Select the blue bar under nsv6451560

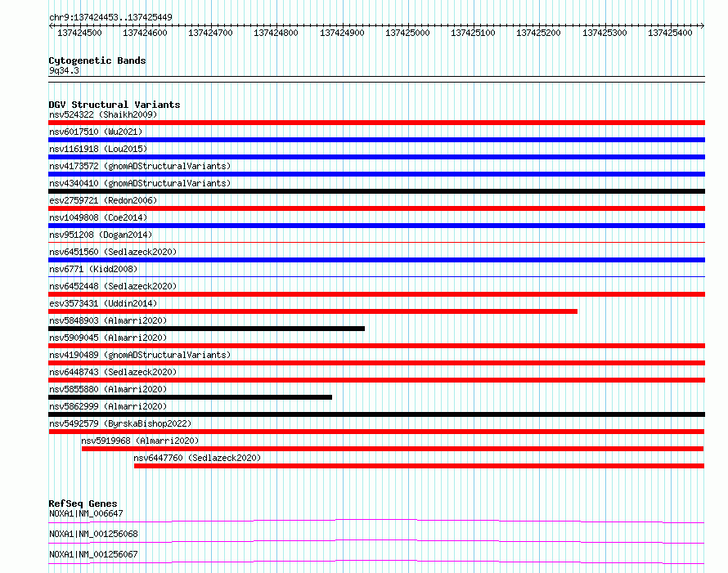point(376,260)
